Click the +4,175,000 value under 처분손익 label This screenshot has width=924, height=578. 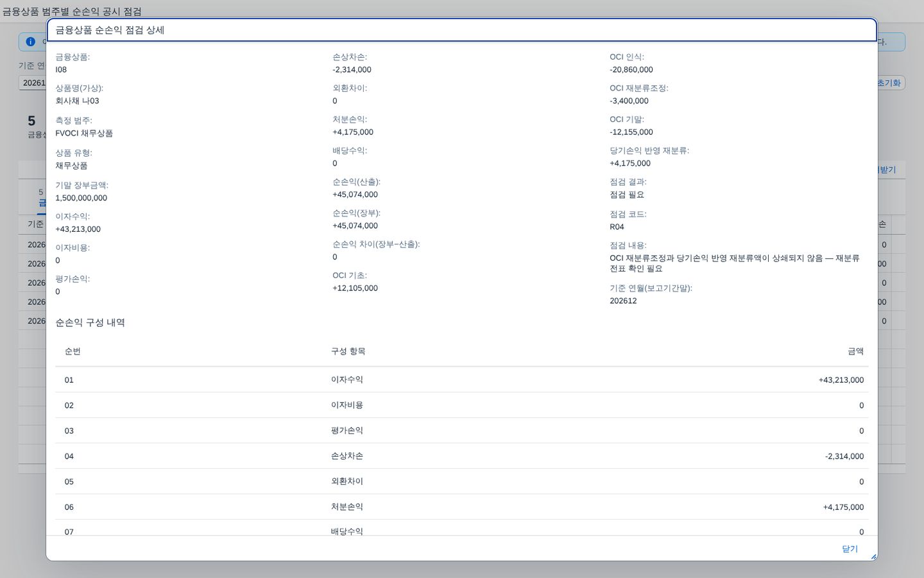click(353, 132)
